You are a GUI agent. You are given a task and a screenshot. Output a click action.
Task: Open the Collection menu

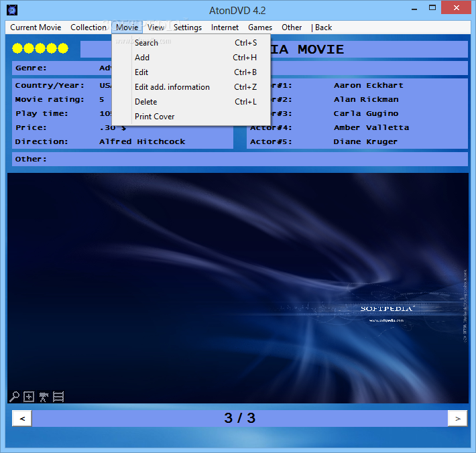pyautogui.click(x=88, y=27)
